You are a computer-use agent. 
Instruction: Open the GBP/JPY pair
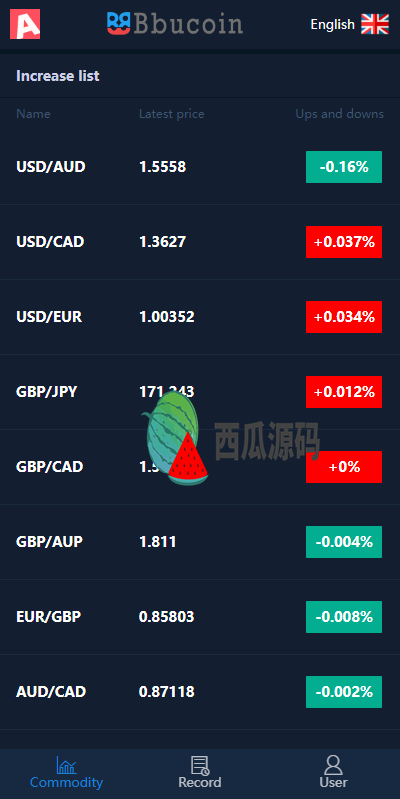[200, 392]
